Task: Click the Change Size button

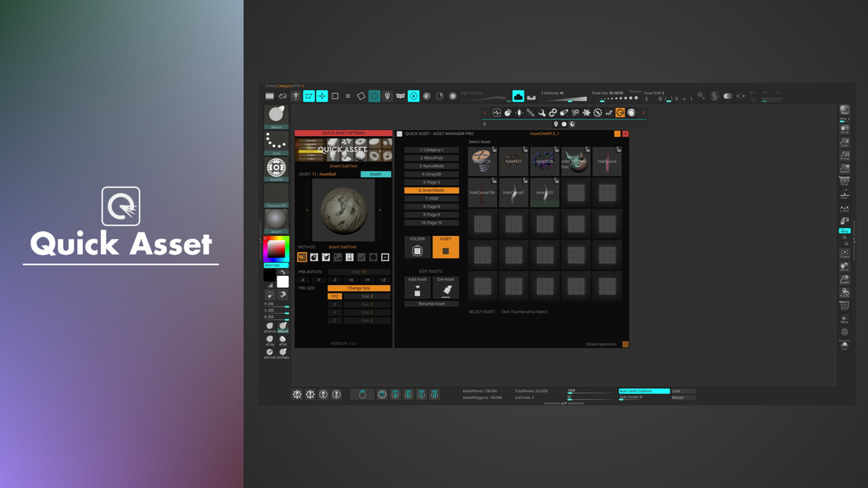Action: click(359, 288)
